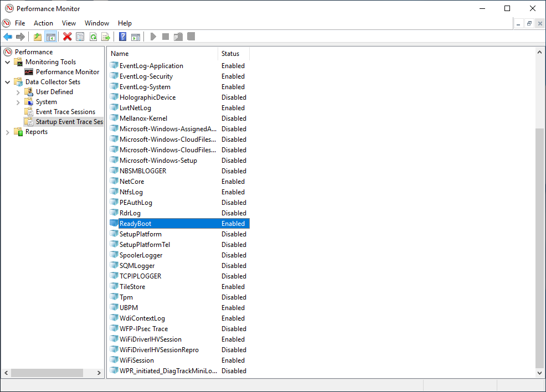
Task: Collapse the Data Collector Sets node
Action: (7, 82)
